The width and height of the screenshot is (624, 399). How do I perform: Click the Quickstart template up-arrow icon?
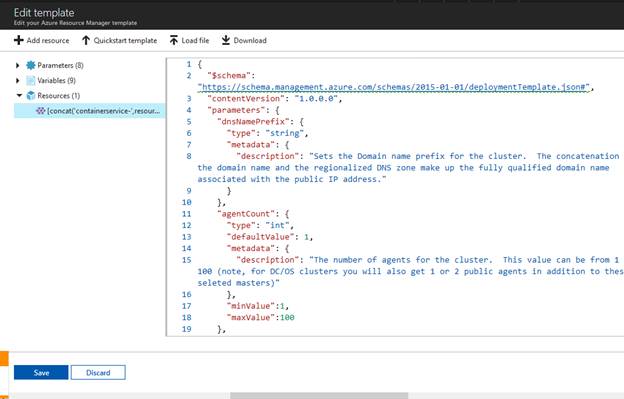tap(86, 40)
